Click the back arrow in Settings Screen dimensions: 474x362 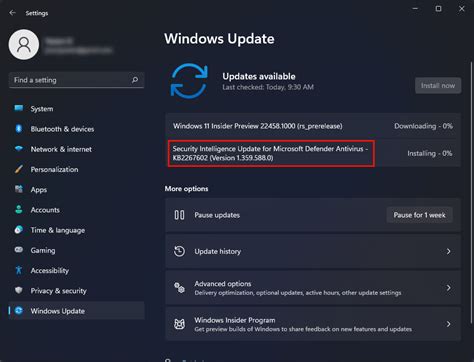point(12,13)
